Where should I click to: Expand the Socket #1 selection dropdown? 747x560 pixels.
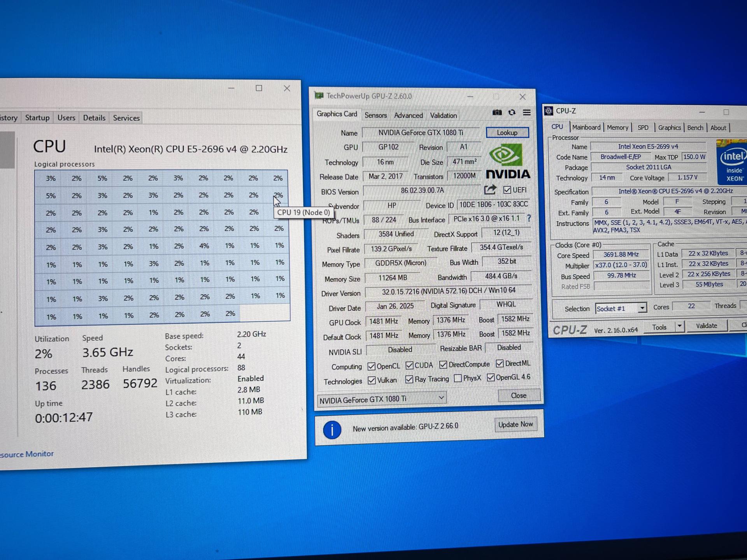pyautogui.click(x=642, y=308)
